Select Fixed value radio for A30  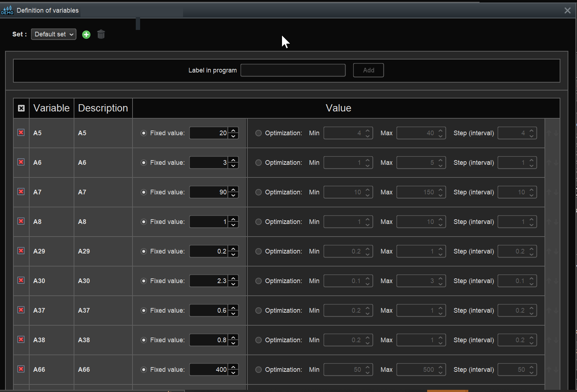pos(144,281)
